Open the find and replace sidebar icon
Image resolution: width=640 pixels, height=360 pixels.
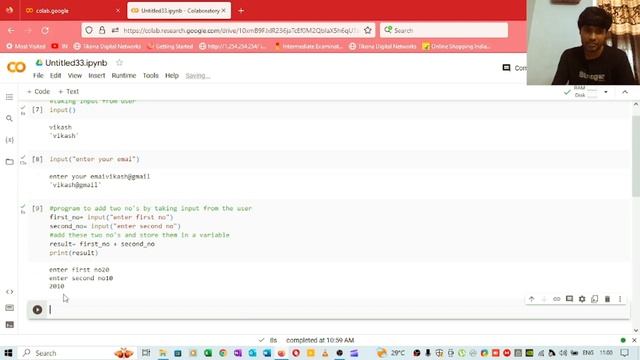pyautogui.click(x=9, y=118)
